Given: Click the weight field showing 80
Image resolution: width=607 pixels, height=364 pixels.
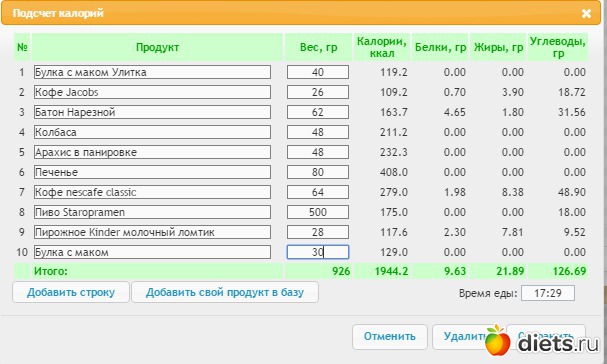Looking at the screenshot, I should pos(318,172).
